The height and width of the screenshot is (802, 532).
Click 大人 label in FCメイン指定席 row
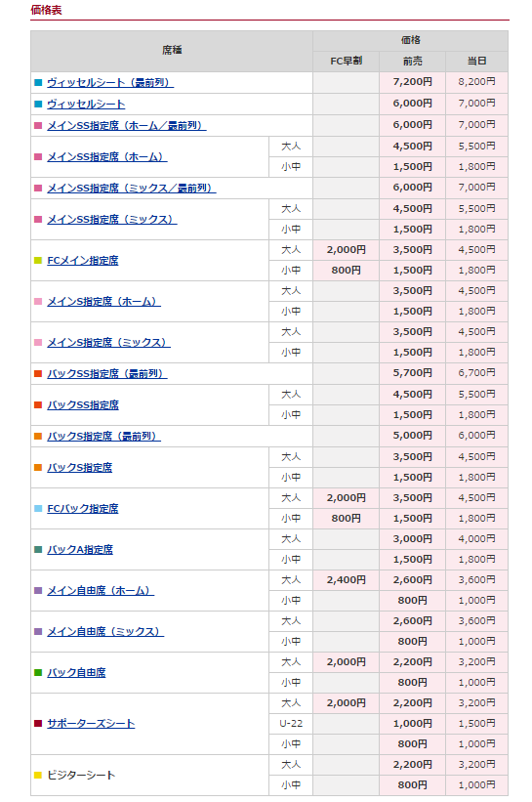tap(291, 250)
